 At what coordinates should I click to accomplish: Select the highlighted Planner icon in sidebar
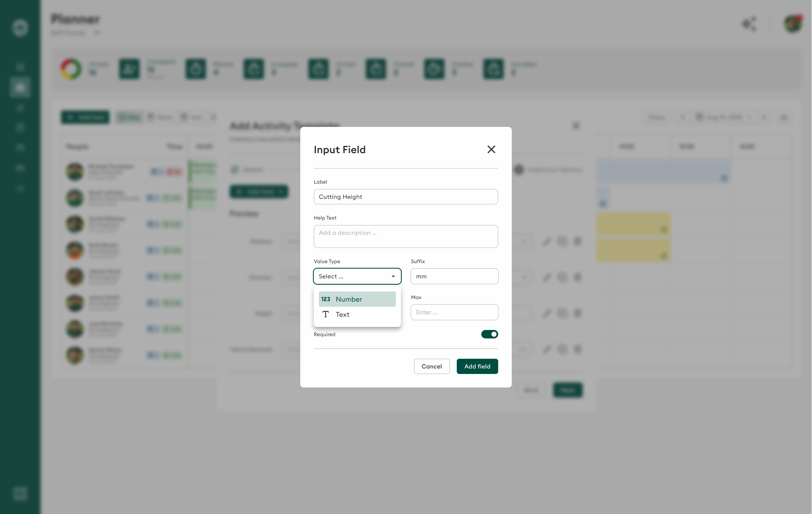(19, 87)
